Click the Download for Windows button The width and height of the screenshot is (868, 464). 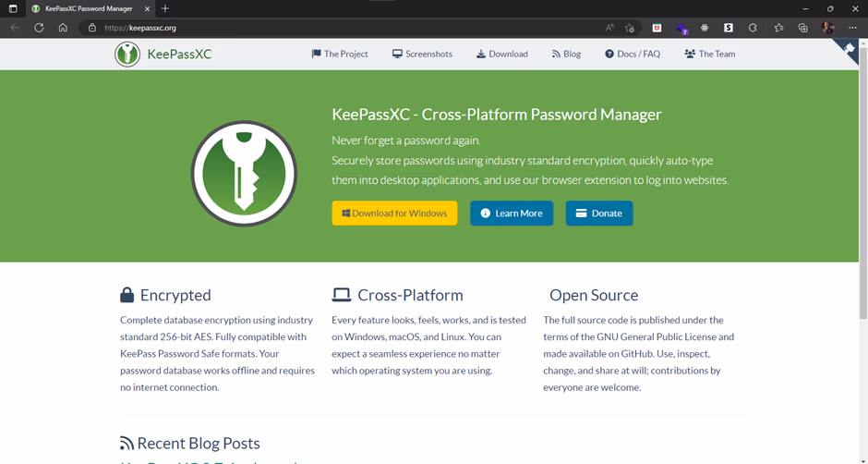[x=394, y=213]
